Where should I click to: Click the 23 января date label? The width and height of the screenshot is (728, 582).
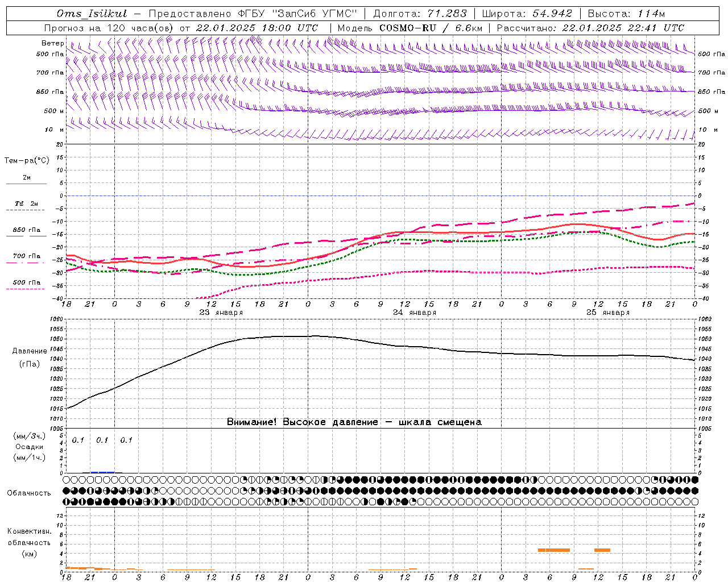pyautogui.click(x=221, y=313)
